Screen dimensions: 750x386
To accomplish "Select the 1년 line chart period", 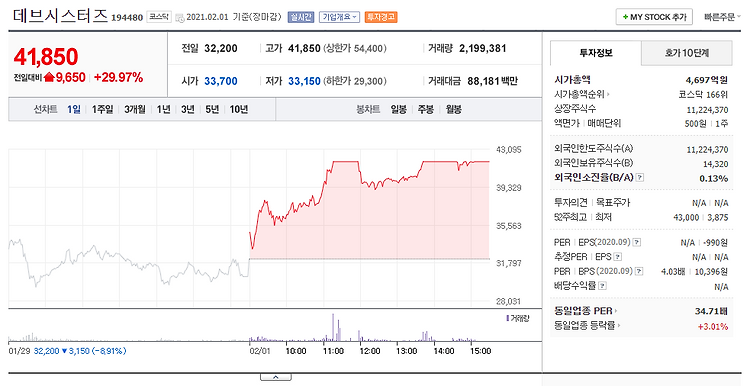I will [164, 110].
